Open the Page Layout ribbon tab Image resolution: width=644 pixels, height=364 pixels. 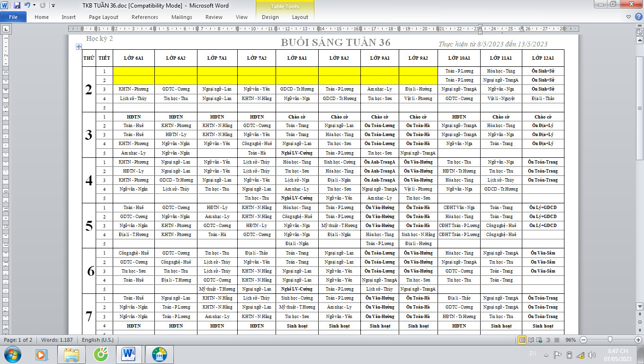[104, 17]
